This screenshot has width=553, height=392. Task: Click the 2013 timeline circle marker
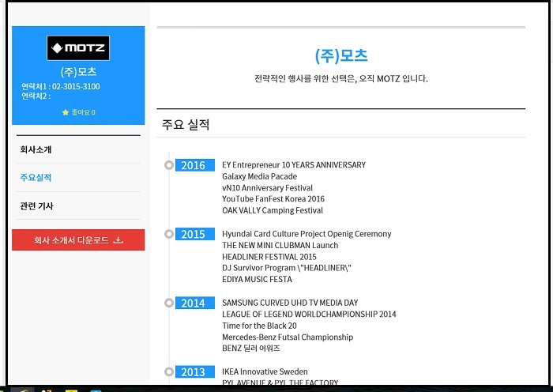tap(168, 371)
